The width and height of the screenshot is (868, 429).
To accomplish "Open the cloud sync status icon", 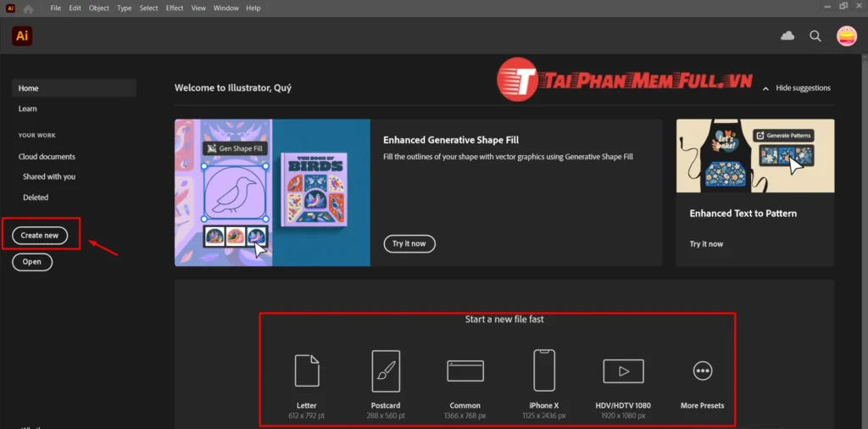I will [787, 36].
